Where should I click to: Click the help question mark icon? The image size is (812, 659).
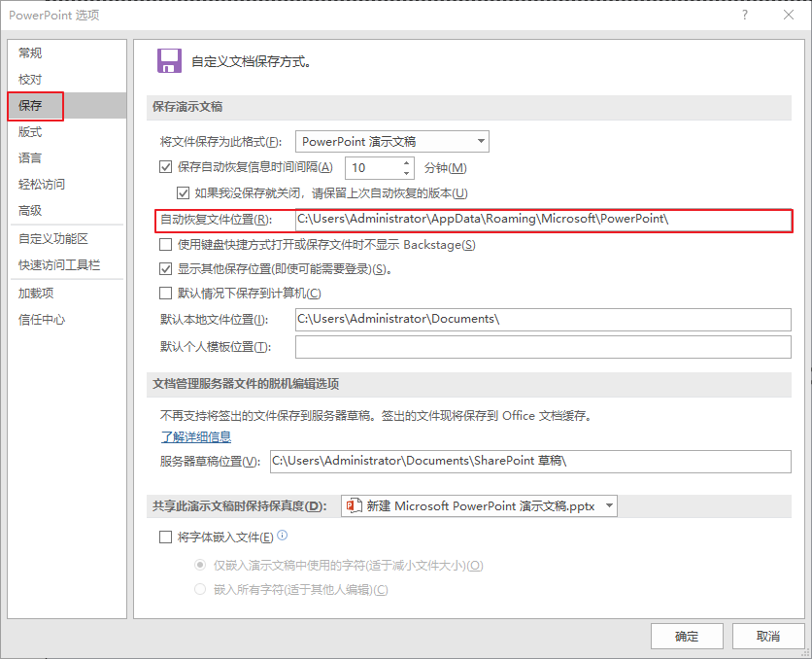pyautogui.click(x=745, y=15)
